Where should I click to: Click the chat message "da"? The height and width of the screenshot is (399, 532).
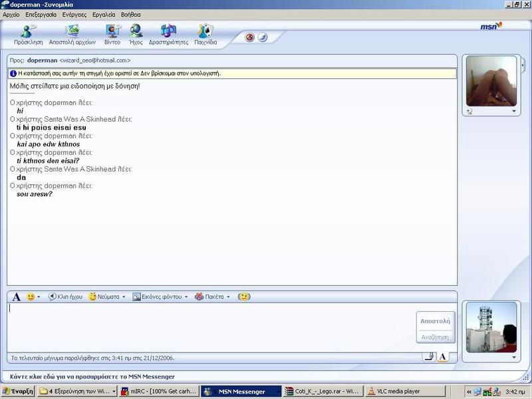21,178
